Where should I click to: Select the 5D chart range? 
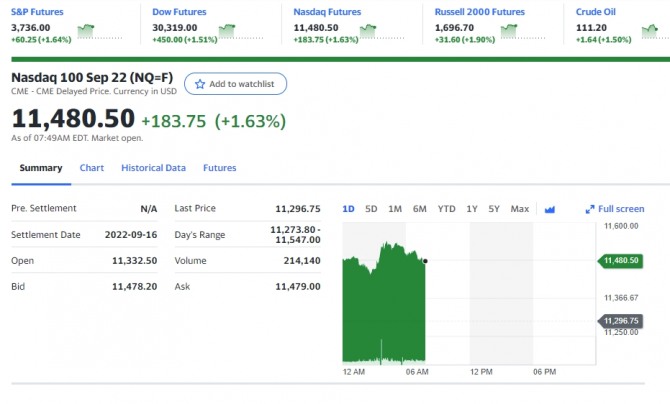click(x=371, y=209)
